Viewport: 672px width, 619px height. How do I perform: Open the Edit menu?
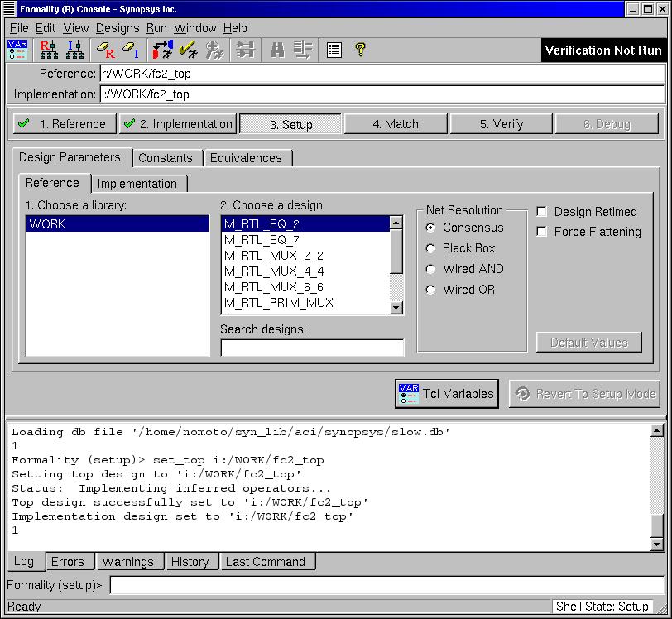(46, 28)
